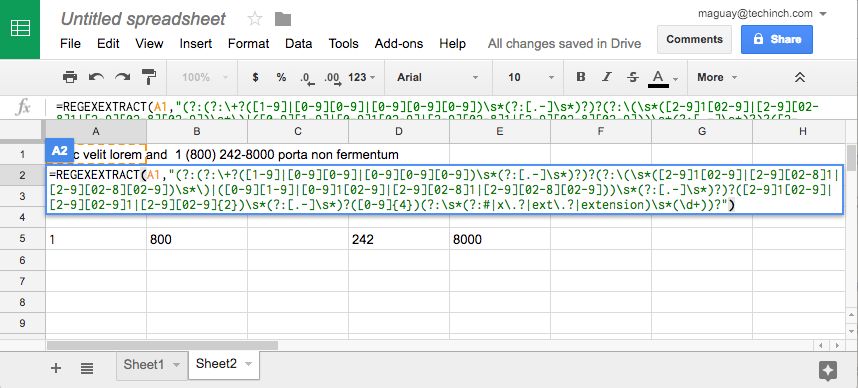The height and width of the screenshot is (388, 858).
Task: Toggle strikethrough formatting
Action: (633, 77)
